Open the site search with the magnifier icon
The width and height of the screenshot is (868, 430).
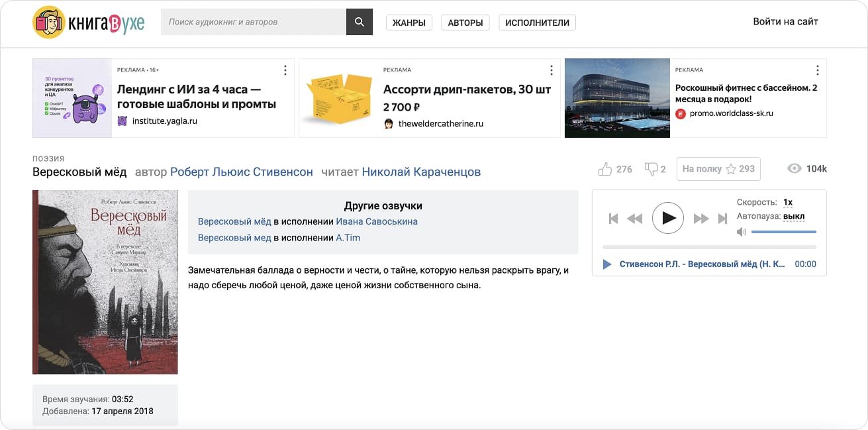[359, 21]
